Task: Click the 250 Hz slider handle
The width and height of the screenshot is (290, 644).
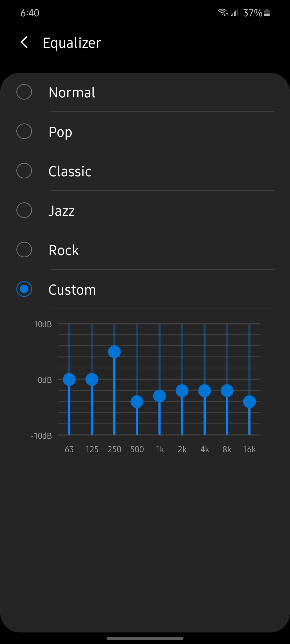Action: tap(114, 352)
